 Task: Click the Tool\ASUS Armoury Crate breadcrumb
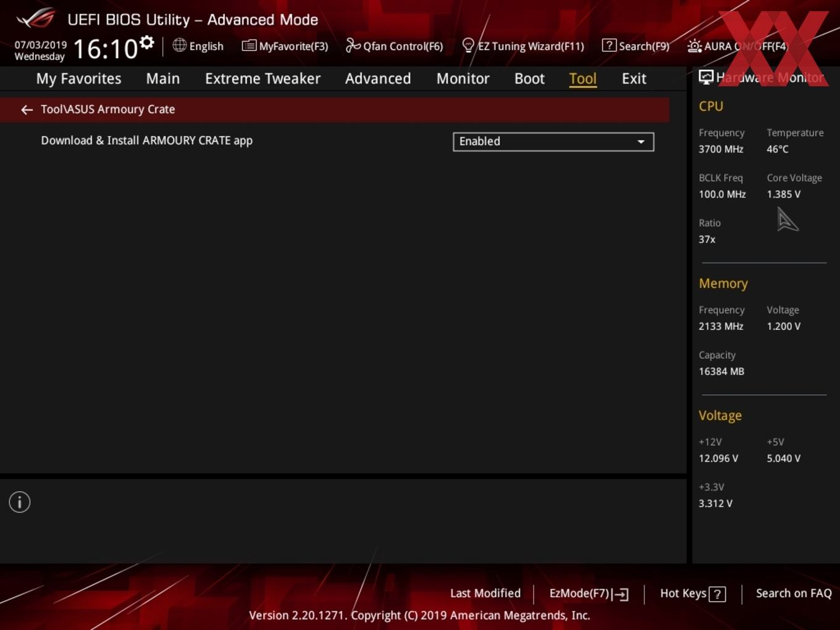[108, 109]
